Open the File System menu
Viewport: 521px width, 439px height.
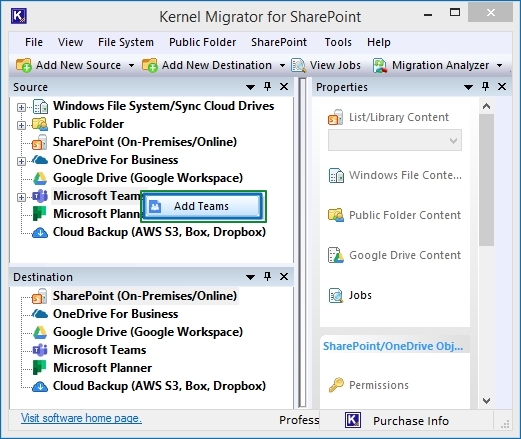click(x=126, y=42)
